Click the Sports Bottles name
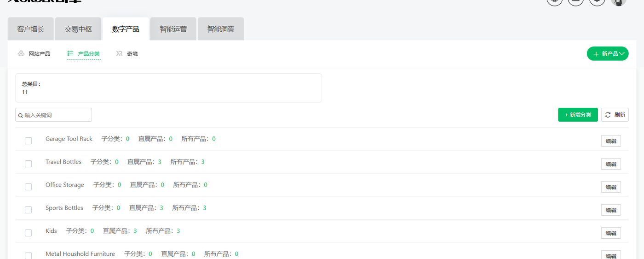Image resolution: width=644 pixels, height=259 pixels. coord(64,208)
